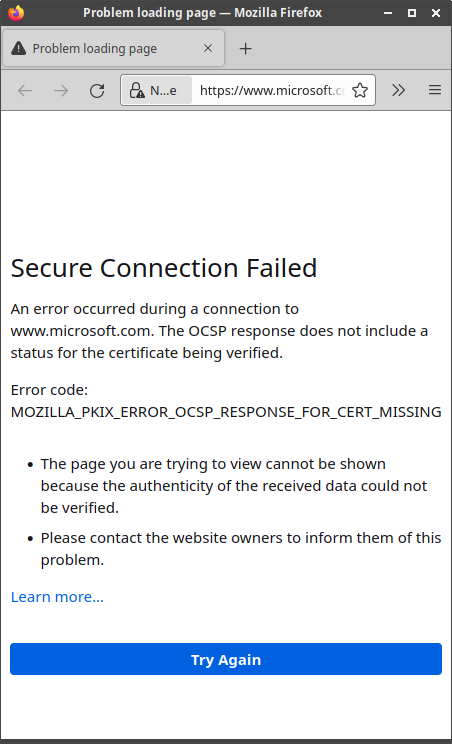Click the authenticity could not be verified bullet
The width and height of the screenshot is (452, 744).
[234, 486]
